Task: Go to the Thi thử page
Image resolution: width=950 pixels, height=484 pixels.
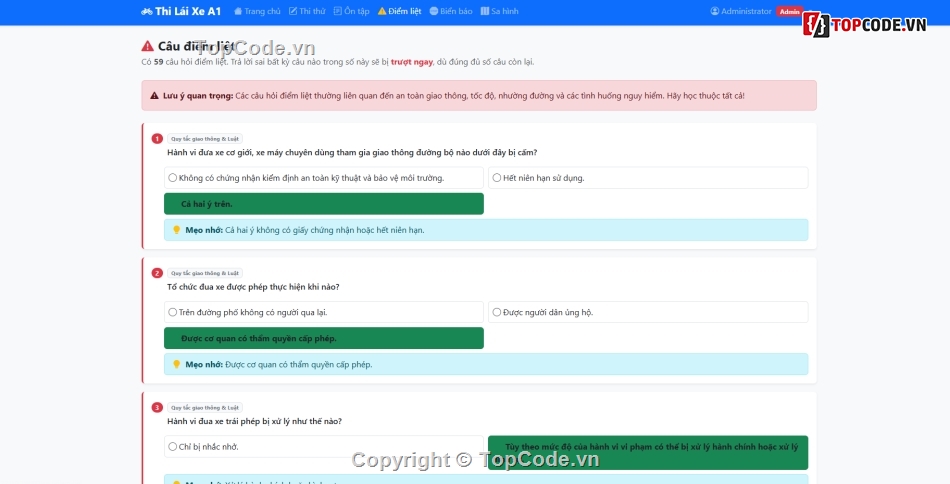Action: (x=306, y=11)
